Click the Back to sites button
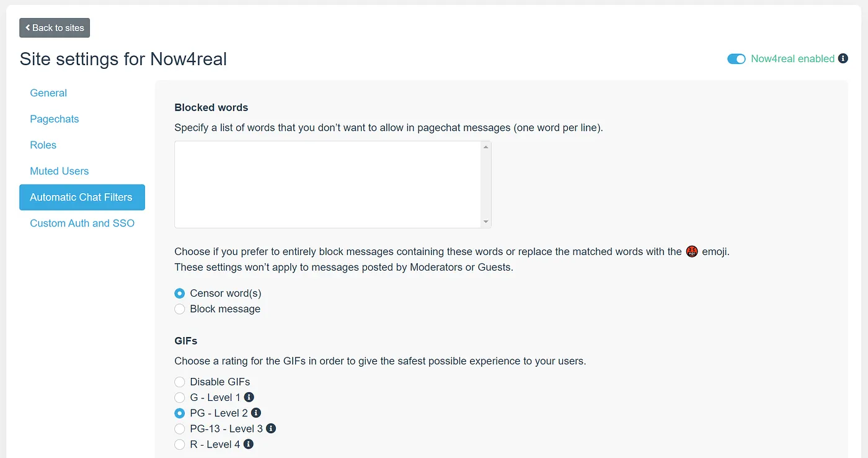The width and height of the screenshot is (868, 458). (55, 28)
